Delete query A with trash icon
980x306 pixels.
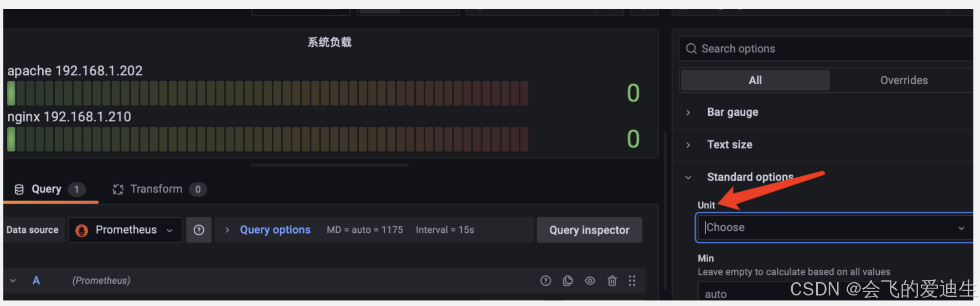612,280
